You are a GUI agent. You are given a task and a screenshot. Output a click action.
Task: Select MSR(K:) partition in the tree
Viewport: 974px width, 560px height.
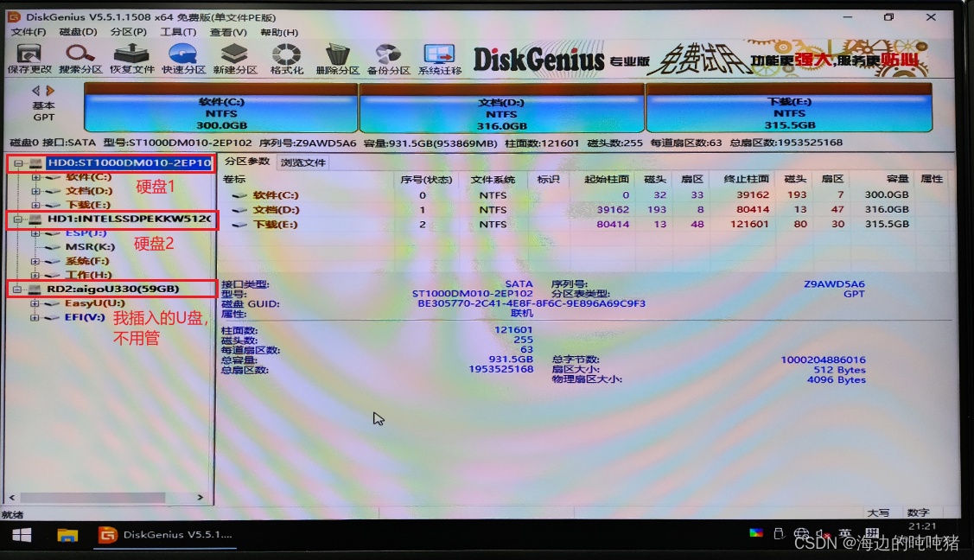[90, 247]
